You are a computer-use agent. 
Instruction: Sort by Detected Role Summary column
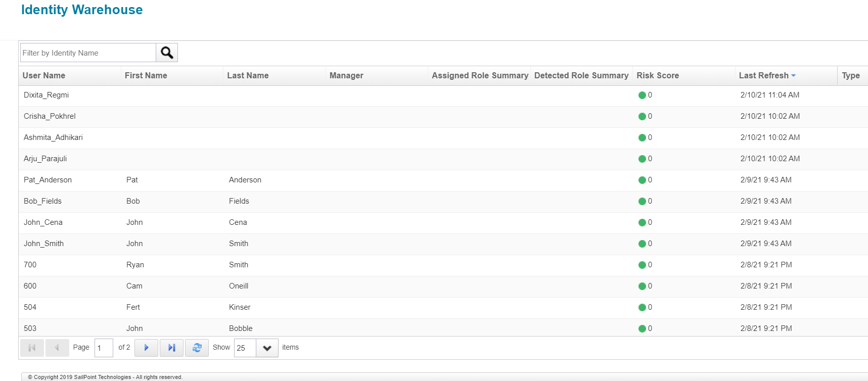(581, 76)
